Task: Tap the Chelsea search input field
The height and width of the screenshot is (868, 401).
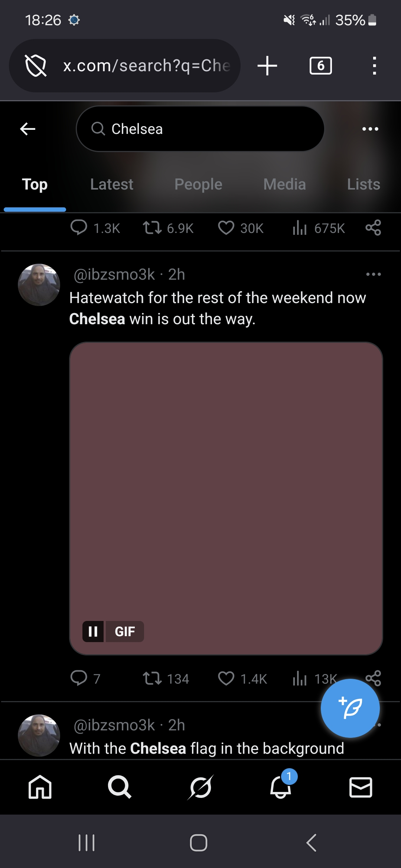Action: pos(200,129)
